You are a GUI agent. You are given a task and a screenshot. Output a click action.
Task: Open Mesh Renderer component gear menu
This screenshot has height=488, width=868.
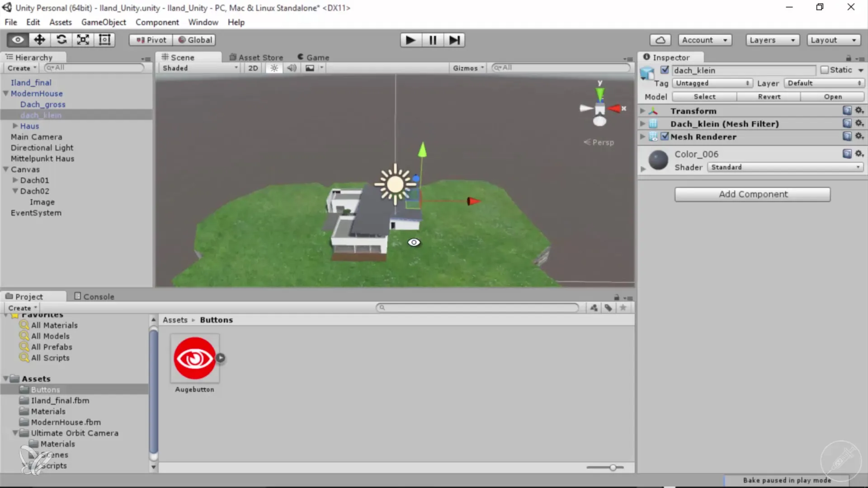tap(859, 136)
